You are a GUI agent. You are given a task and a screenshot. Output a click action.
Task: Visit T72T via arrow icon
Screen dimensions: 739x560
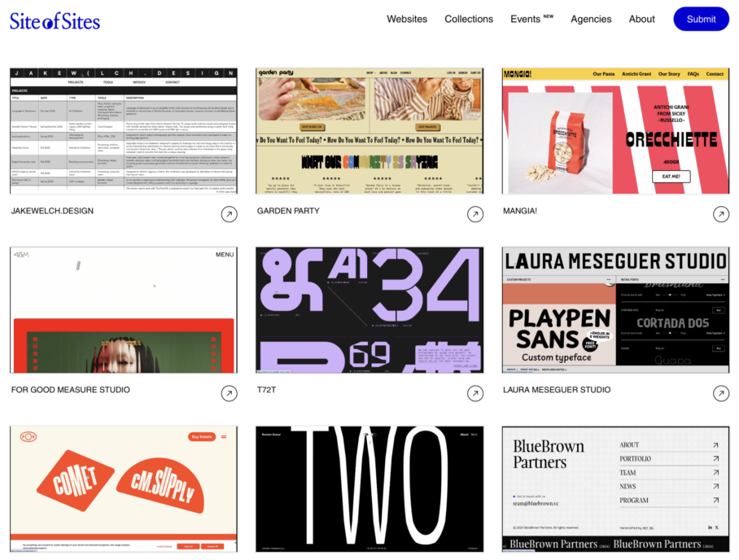[475, 393]
